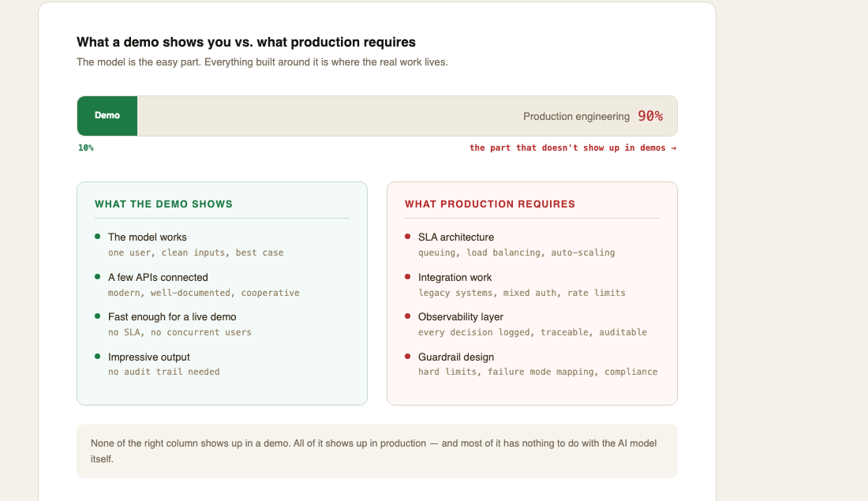This screenshot has height=501, width=868.
Task: Click the main title about demo vs. production
Action: point(245,42)
